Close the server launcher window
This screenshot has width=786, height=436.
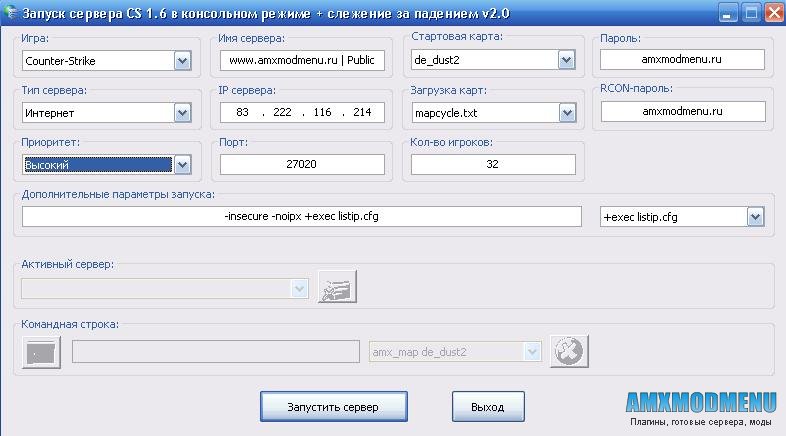773,12
